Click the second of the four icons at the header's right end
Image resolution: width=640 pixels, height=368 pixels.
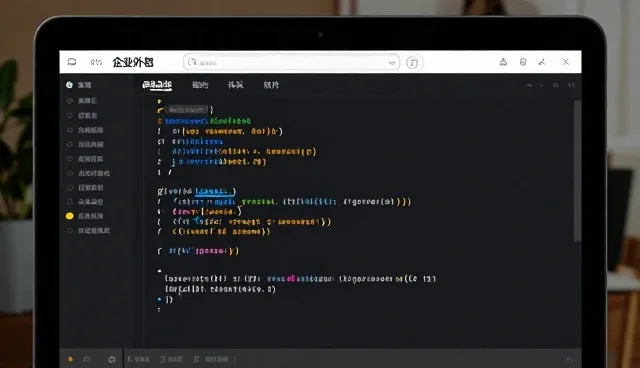(523, 62)
